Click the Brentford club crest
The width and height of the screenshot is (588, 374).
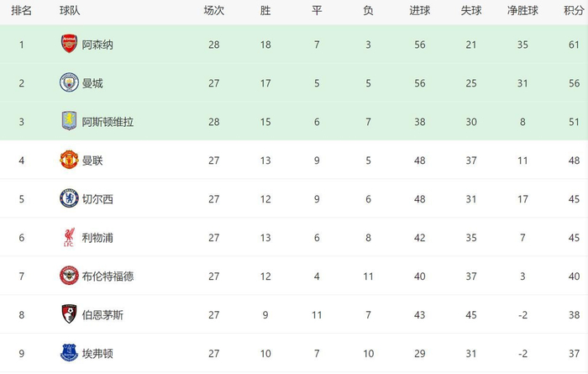pos(69,276)
